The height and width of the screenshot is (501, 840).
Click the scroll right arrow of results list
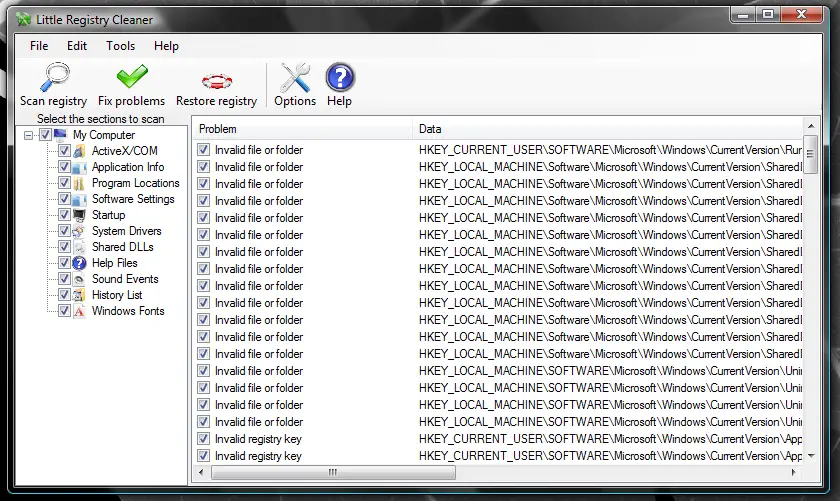(794, 473)
